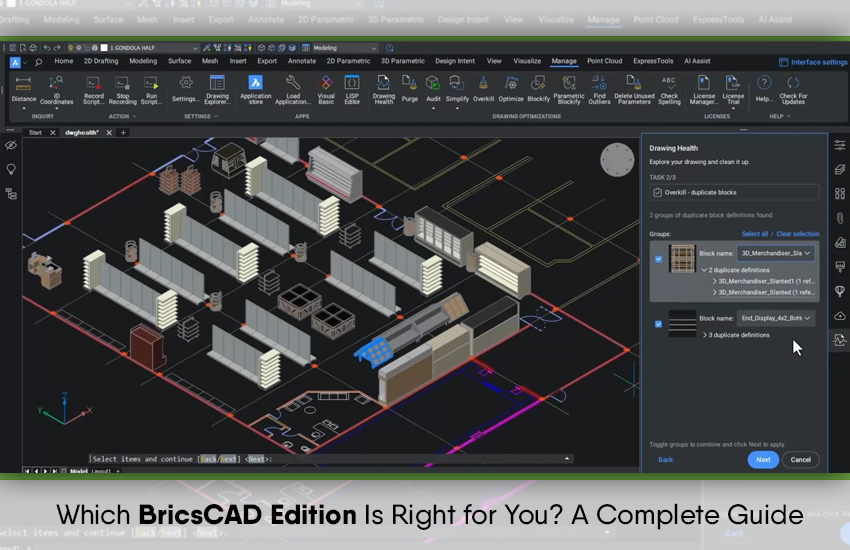Click the search magnifier near BricsCAD logo
The height and width of the screenshot is (550, 850).
(38, 62)
